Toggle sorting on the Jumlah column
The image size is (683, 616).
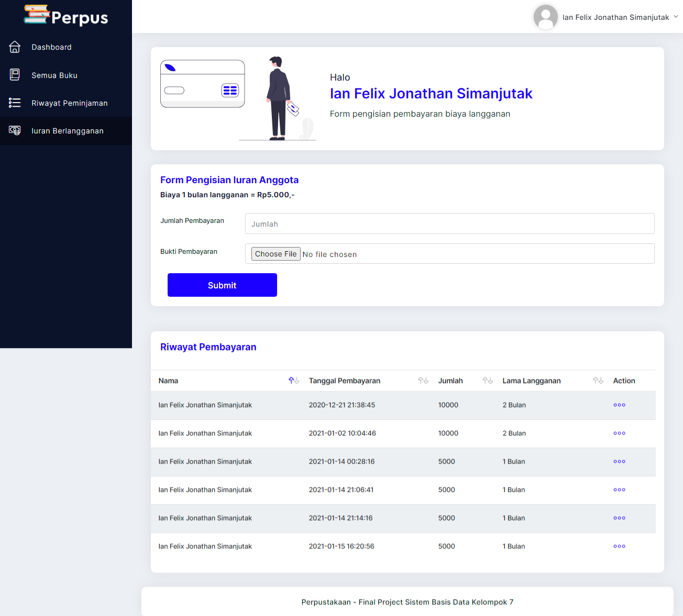tap(487, 380)
